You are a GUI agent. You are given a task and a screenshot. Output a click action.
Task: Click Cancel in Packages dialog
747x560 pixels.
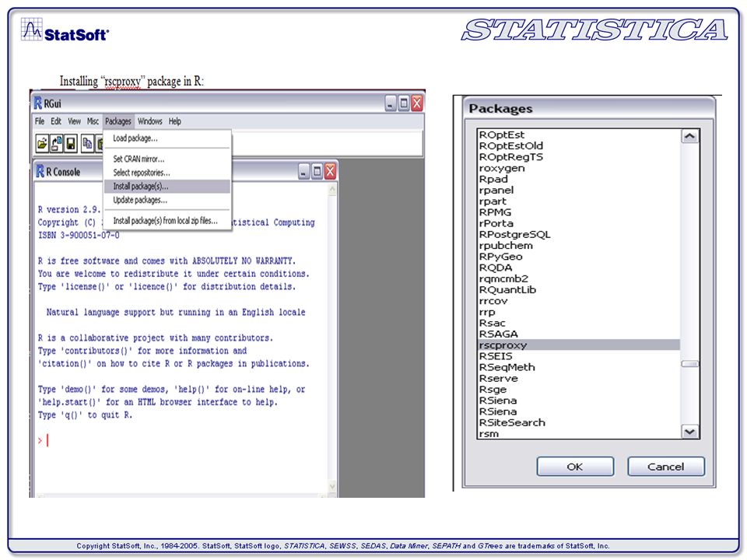pyautogui.click(x=665, y=467)
